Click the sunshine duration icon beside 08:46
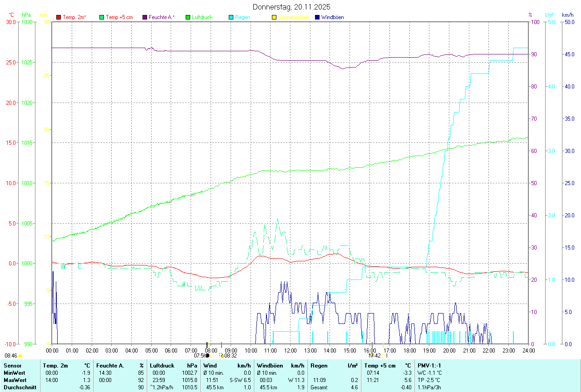The width and height of the screenshot is (581, 392). [x=20, y=356]
